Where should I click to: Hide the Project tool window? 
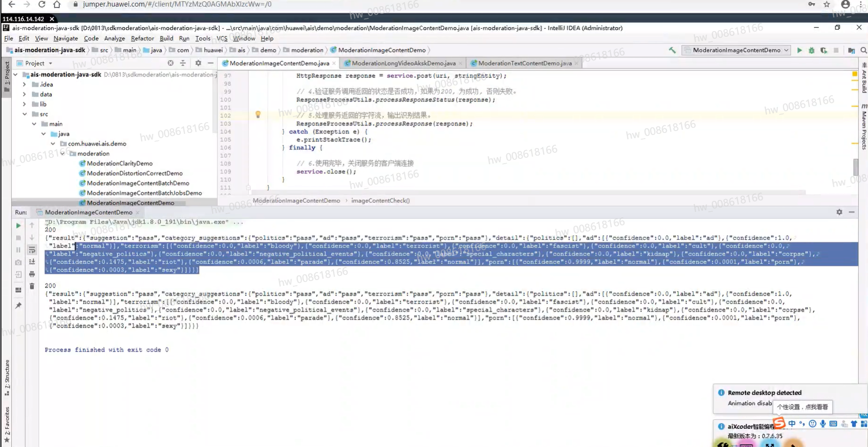211,63
